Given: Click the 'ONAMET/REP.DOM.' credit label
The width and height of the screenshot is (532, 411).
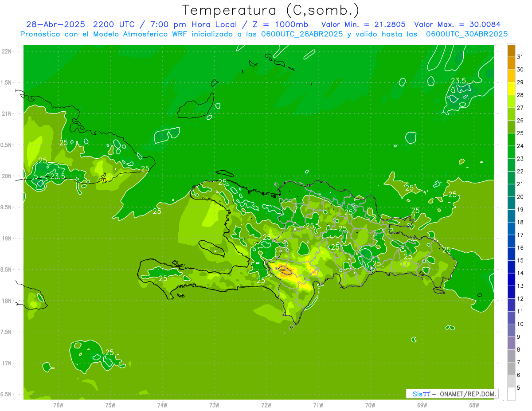Looking at the screenshot, I should (467, 394).
